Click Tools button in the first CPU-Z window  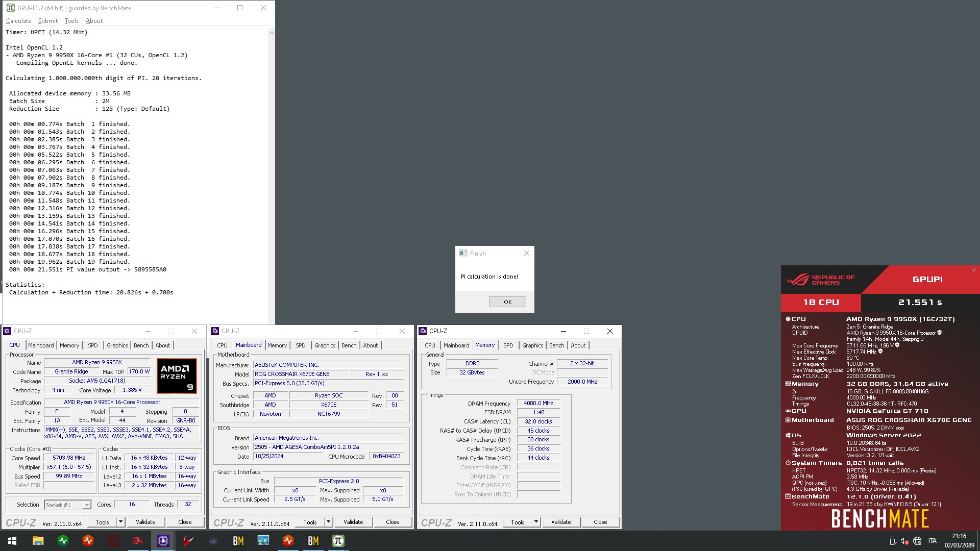coord(102,522)
